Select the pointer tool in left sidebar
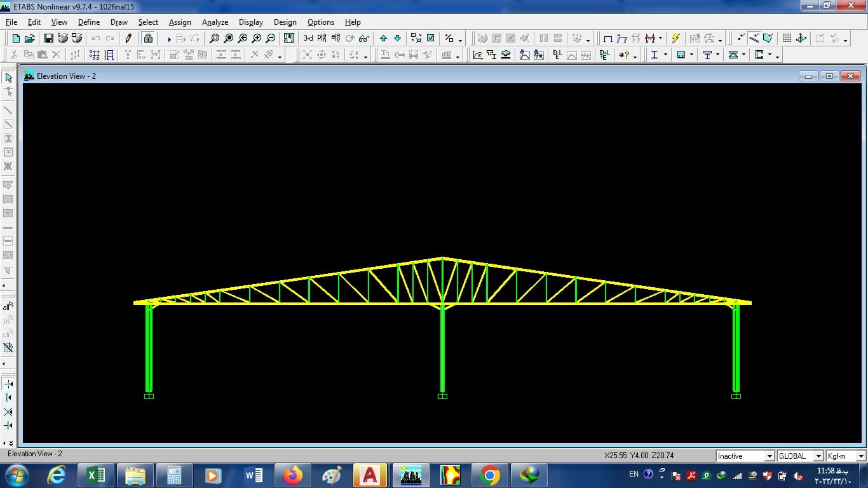Image resolution: width=868 pixels, height=488 pixels. 8,78
